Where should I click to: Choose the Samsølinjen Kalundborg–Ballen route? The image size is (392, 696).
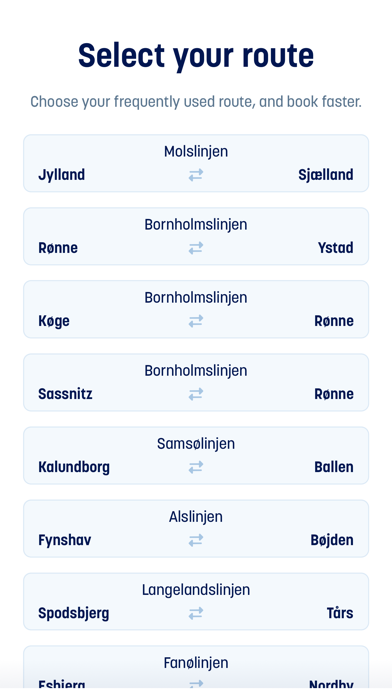point(196,455)
